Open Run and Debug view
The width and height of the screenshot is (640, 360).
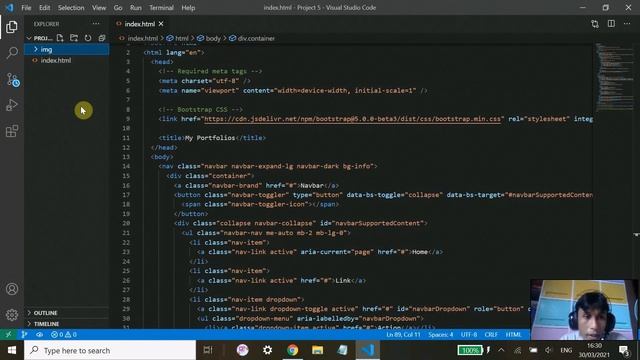pos(12,105)
